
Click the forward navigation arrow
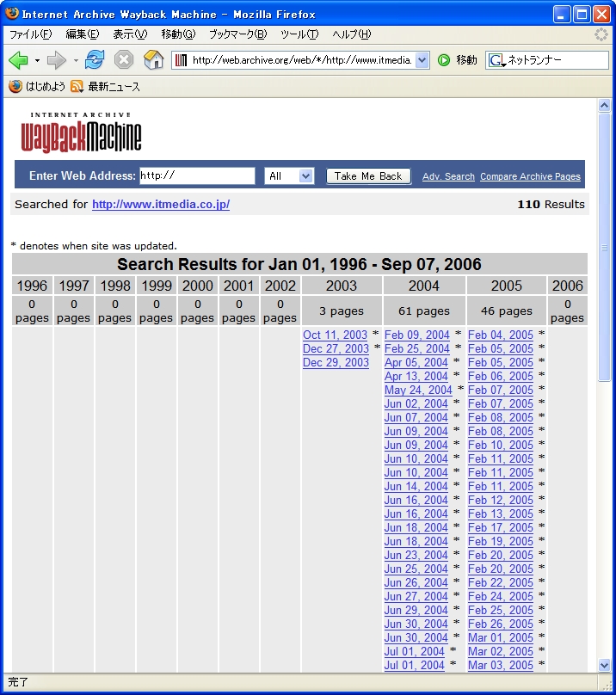pyautogui.click(x=56, y=60)
